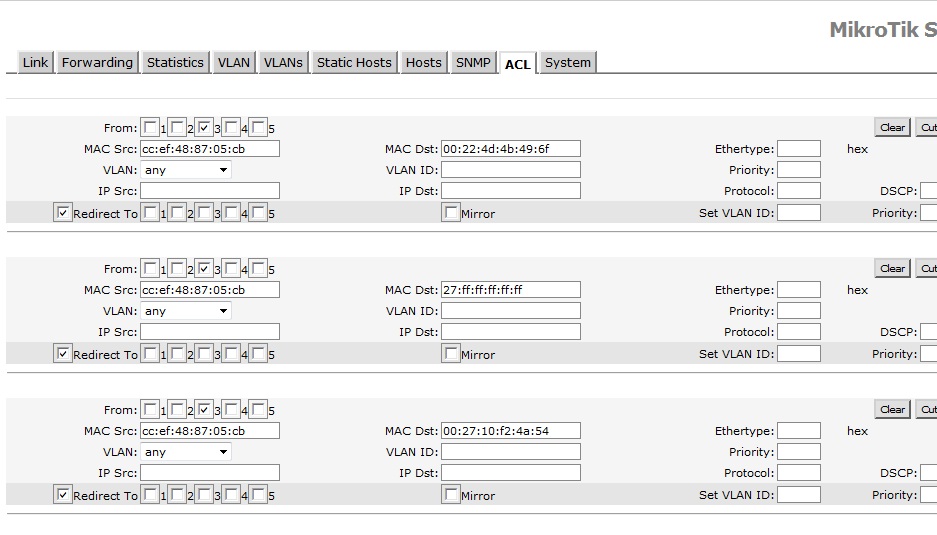Focus Set VLAN ID field in third rule
Screen dimensions: 937x535
799,495
